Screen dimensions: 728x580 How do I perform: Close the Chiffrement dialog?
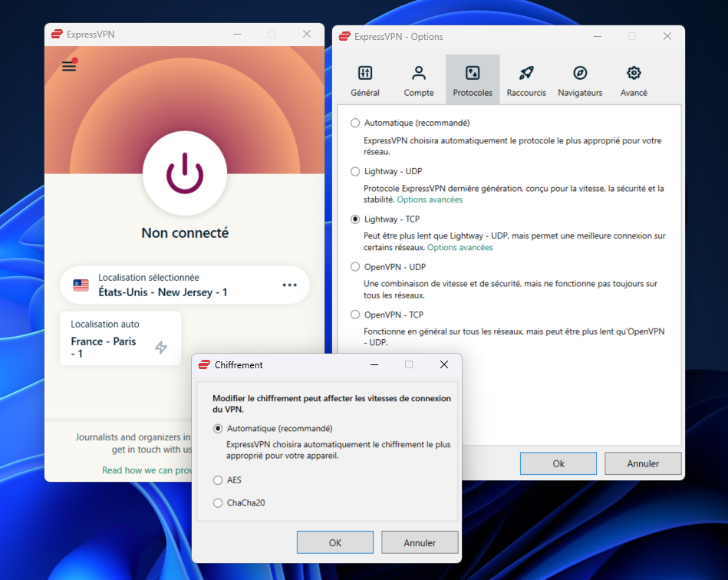pyautogui.click(x=444, y=364)
